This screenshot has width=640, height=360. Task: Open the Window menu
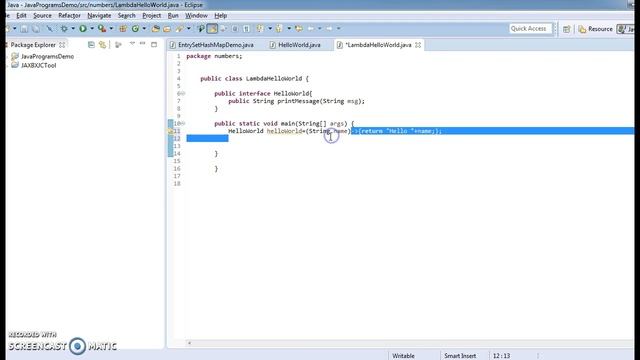tap(196, 16)
